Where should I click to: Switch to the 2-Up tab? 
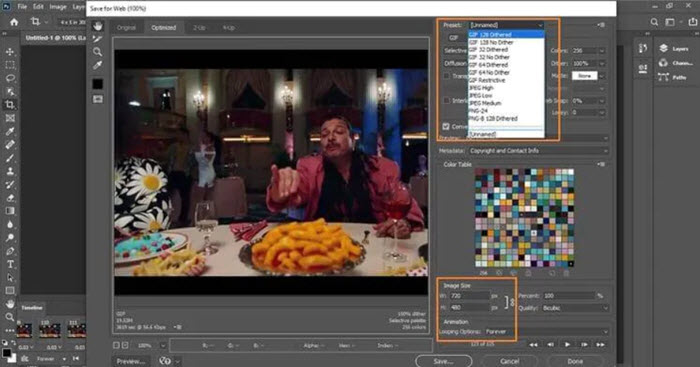point(199,28)
